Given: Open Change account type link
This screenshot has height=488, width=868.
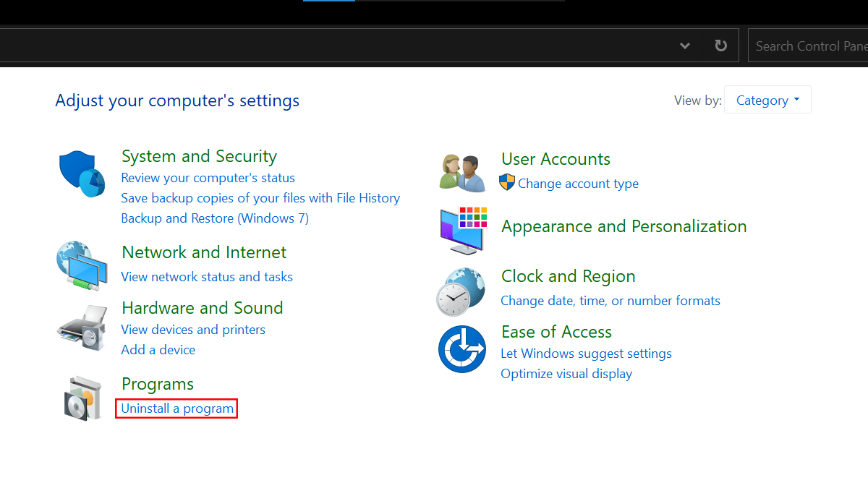Looking at the screenshot, I should pyautogui.click(x=577, y=184).
